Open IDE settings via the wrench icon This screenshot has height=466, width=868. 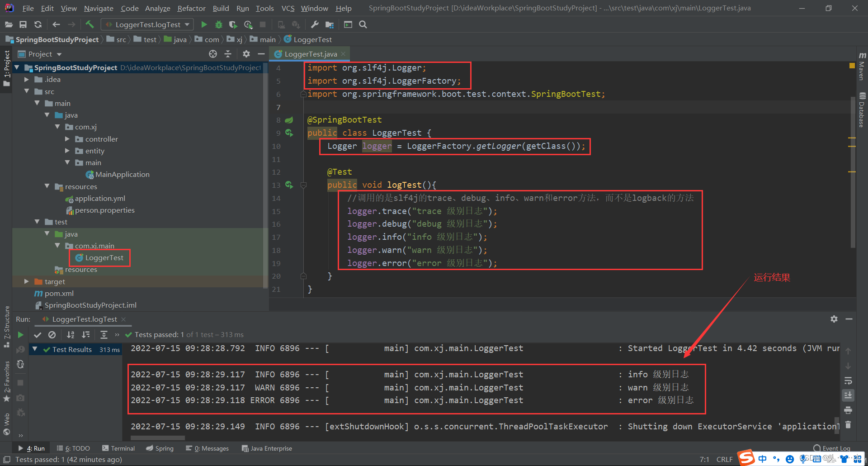[x=315, y=24]
